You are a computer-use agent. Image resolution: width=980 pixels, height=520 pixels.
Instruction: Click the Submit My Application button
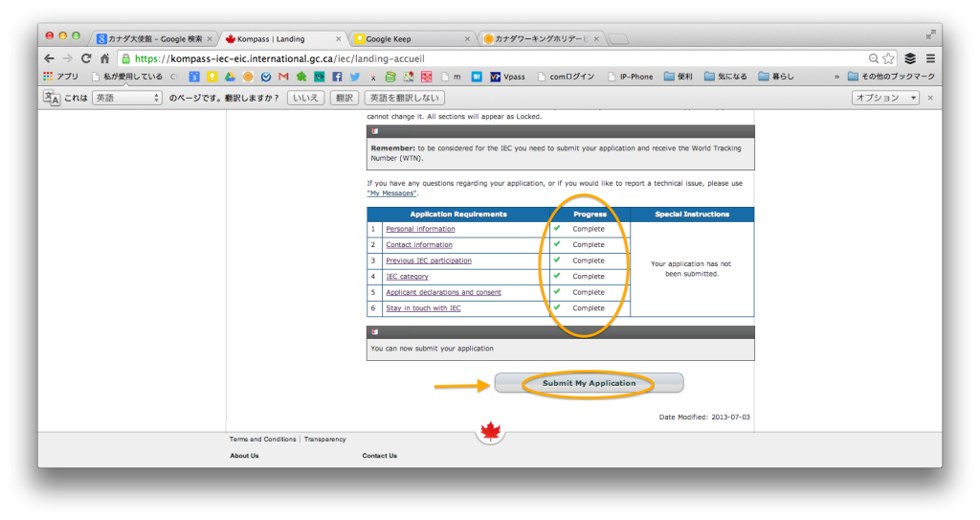[589, 383]
